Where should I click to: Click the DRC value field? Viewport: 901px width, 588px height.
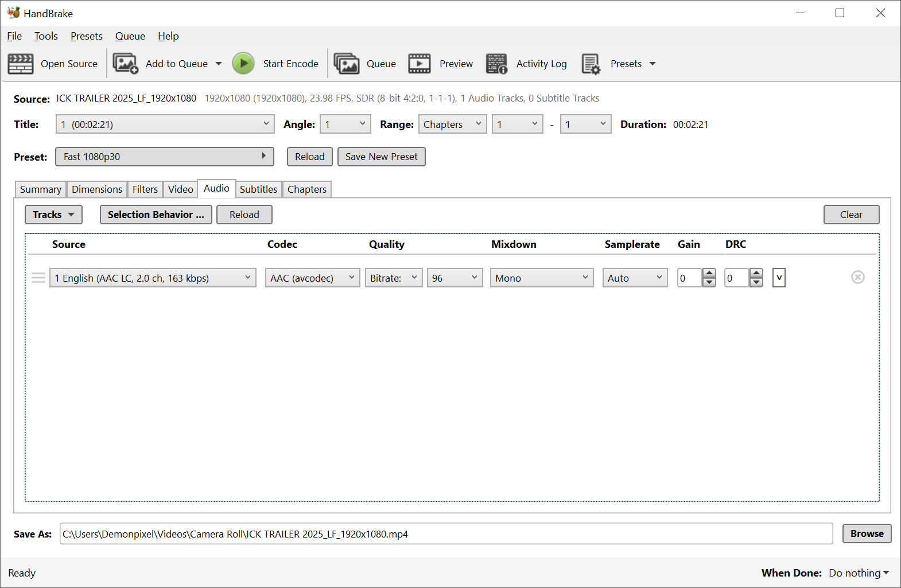tap(737, 278)
